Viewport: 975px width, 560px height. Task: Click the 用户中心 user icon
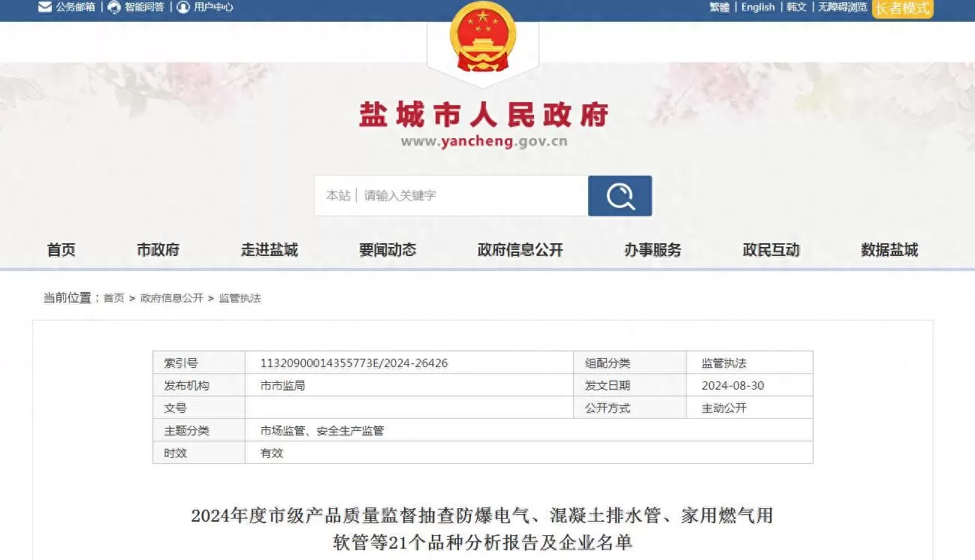(x=183, y=8)
